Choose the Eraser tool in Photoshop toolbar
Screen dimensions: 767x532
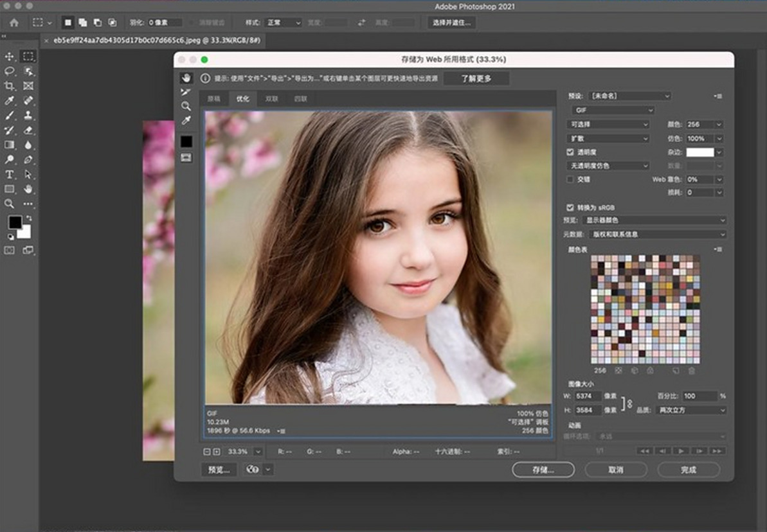click(x=28, y=130)
